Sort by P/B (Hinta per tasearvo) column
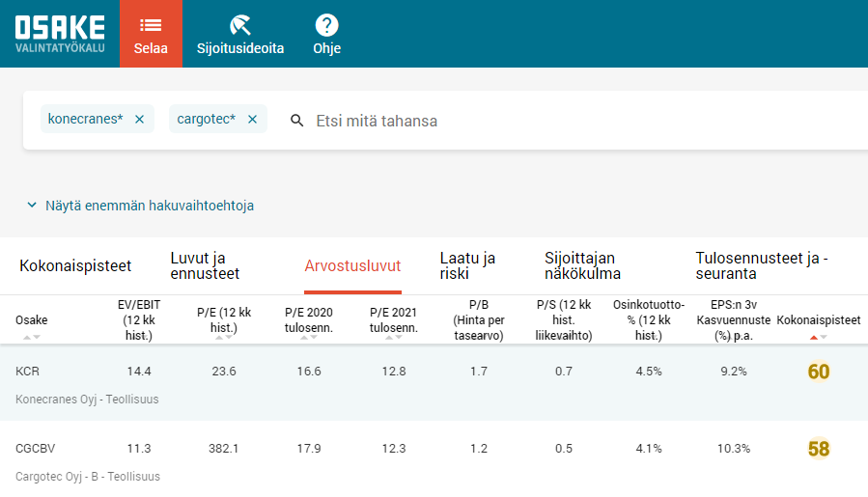The image size is (868, 497). (x=479, y=319)
